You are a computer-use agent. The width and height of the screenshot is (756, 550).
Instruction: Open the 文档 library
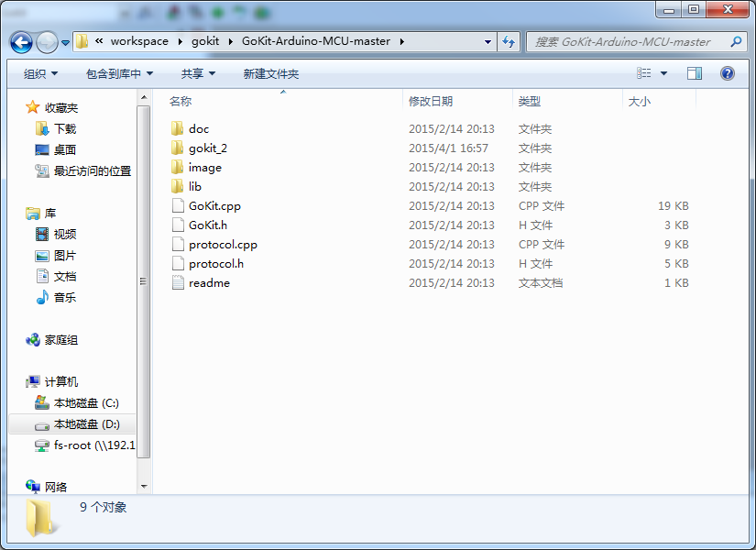click(65, 277)
